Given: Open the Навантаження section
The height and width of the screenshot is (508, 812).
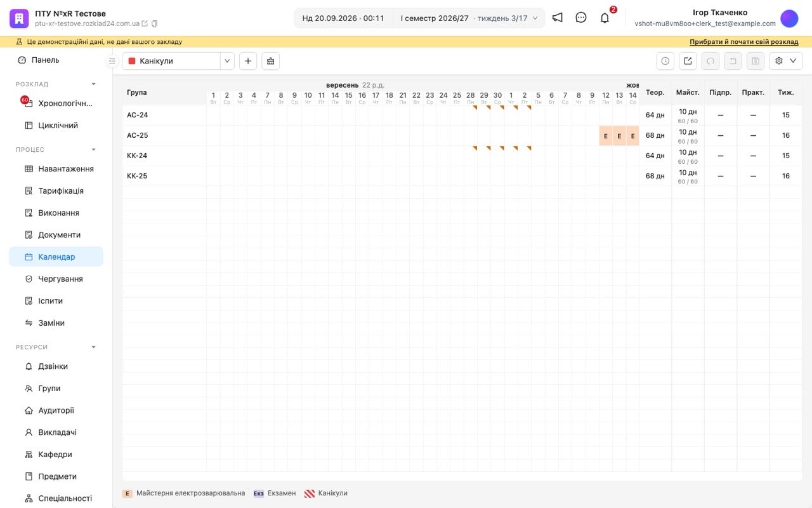Looking at the screenshot, I should click(x=56, y=169).
